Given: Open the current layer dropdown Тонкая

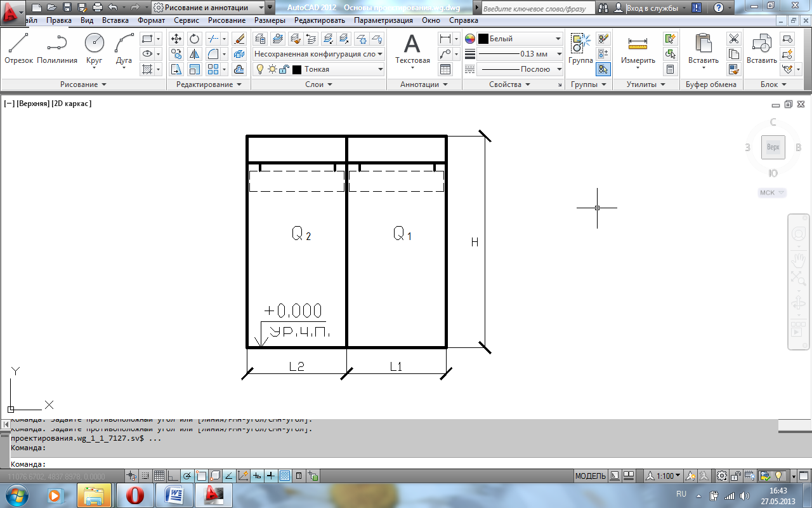Looking at the screenshot, I should (319, 69).
